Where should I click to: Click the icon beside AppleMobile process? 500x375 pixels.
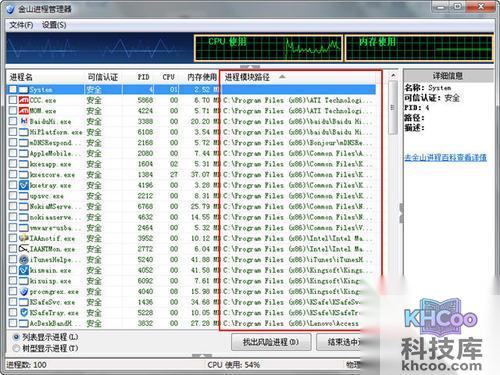24,153
